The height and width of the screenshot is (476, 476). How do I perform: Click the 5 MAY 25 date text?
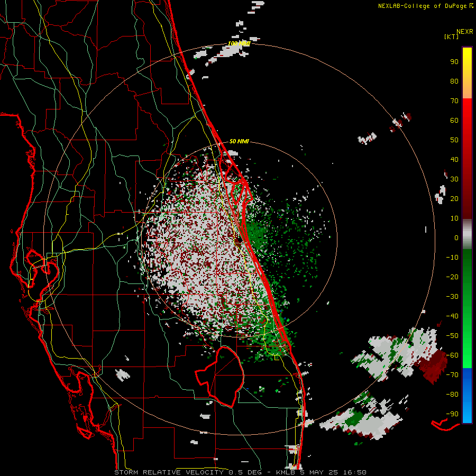[x=319, y=472]
